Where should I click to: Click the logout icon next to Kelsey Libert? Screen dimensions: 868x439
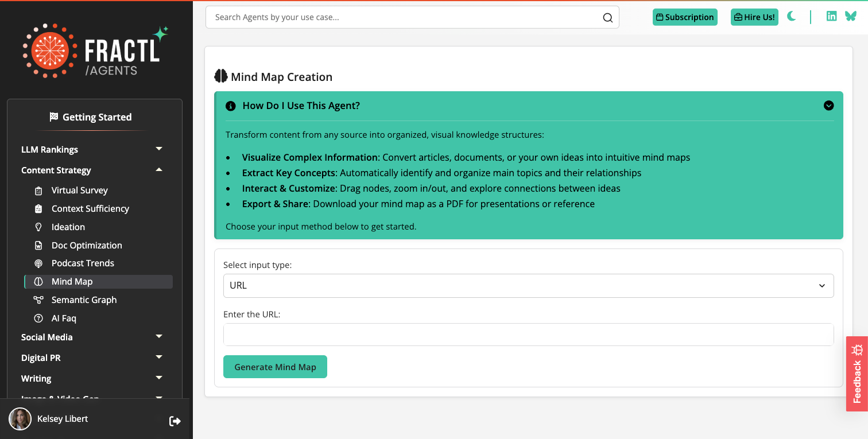click(175, 421)
